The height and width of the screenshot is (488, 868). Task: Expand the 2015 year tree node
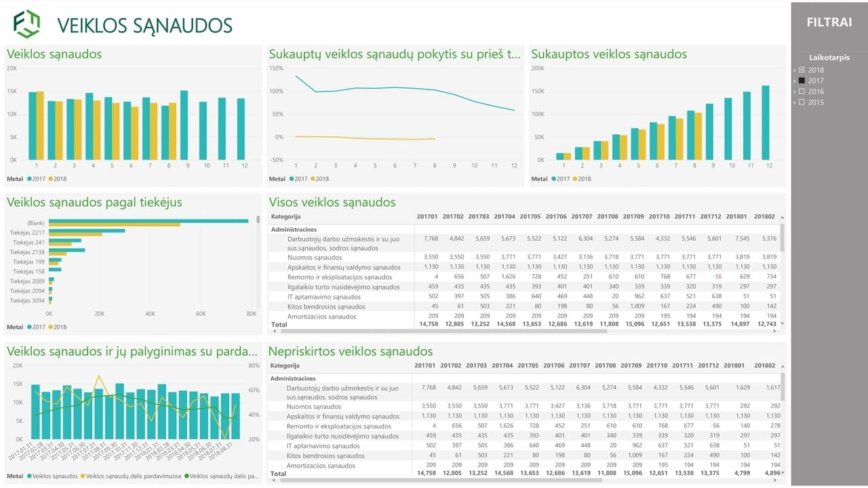795,102
